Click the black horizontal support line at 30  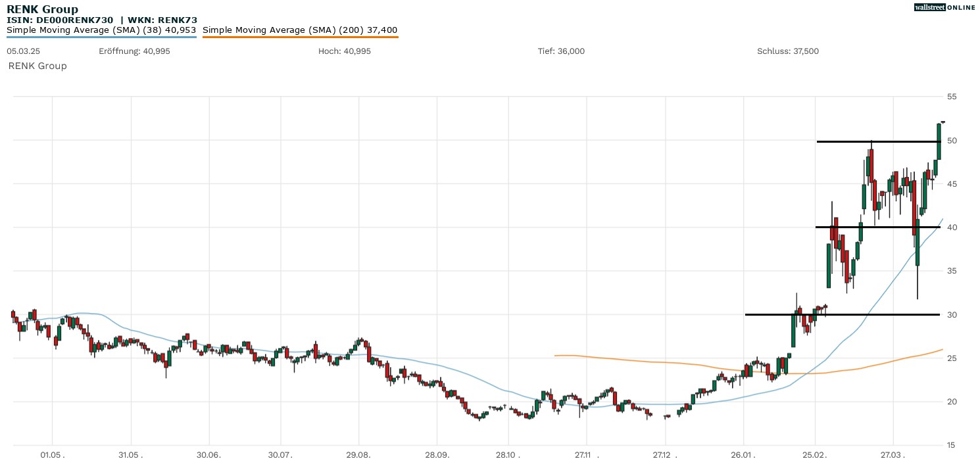(x=843, y=314)
